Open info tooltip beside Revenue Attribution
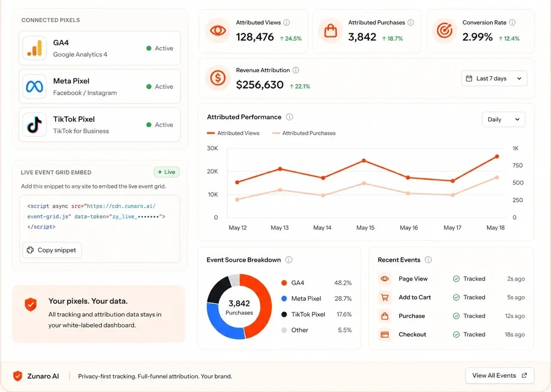 [x=296, y=70]
